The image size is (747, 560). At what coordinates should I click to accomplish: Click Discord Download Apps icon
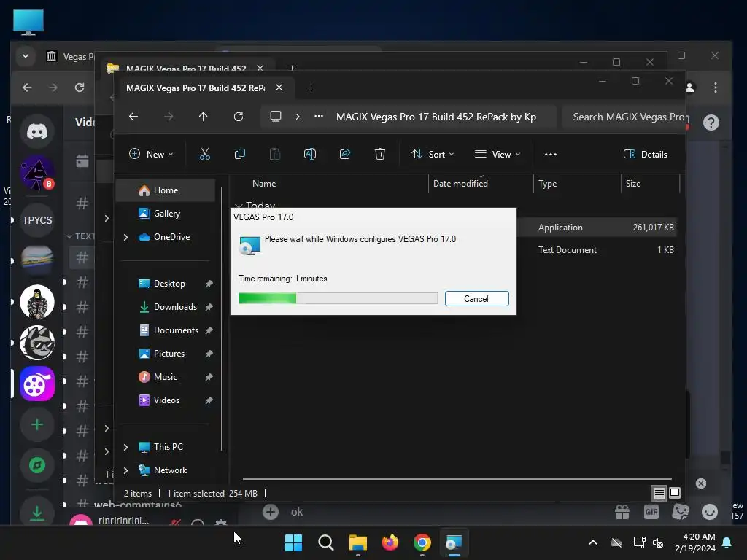point(37,513)
